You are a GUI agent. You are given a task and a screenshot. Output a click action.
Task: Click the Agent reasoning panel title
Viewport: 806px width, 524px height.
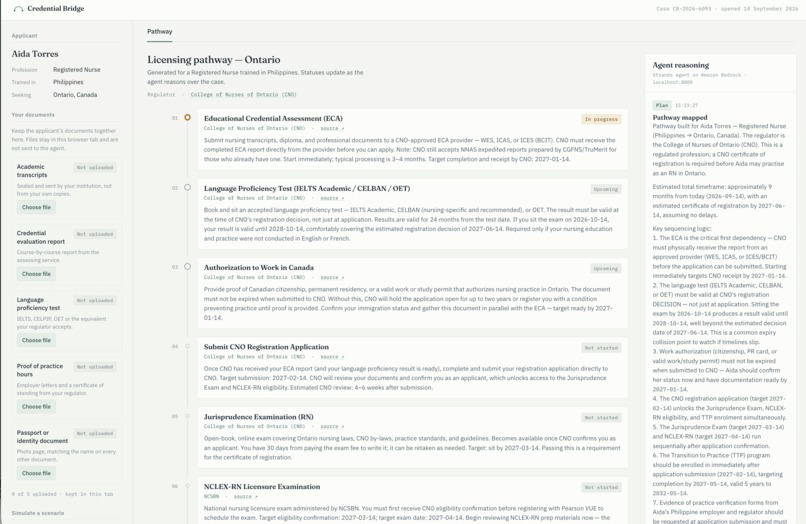(x=681, y=65)
